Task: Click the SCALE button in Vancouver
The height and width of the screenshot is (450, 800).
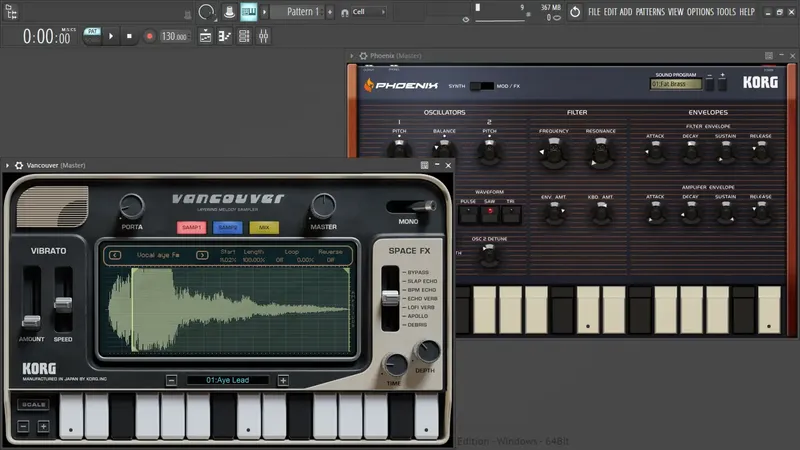Action: point(34,404)
